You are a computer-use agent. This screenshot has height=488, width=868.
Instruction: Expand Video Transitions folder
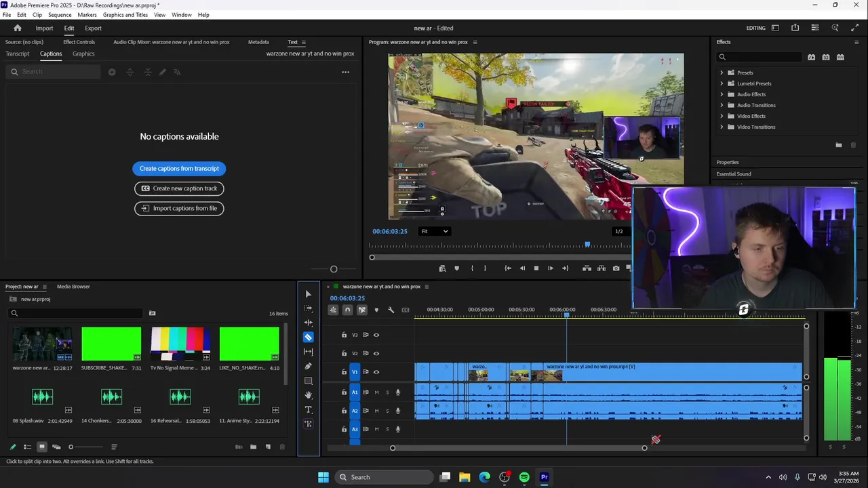(x=722, y=127)
